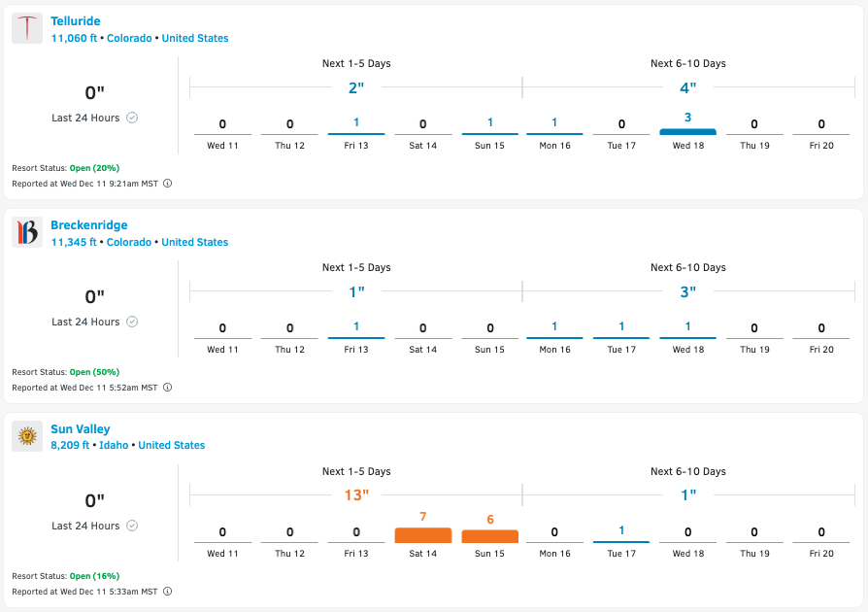868x612 pixels.
Task: Open the Breckenridge resort link
Action: coord(89,224)
